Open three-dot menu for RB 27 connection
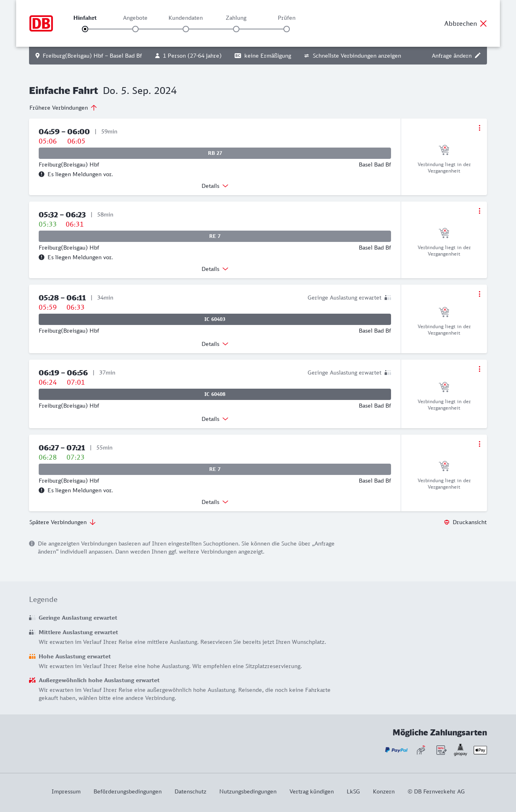The width and height of the screenshot is (516, 812). pyautogui.click(x=479, y=128)
